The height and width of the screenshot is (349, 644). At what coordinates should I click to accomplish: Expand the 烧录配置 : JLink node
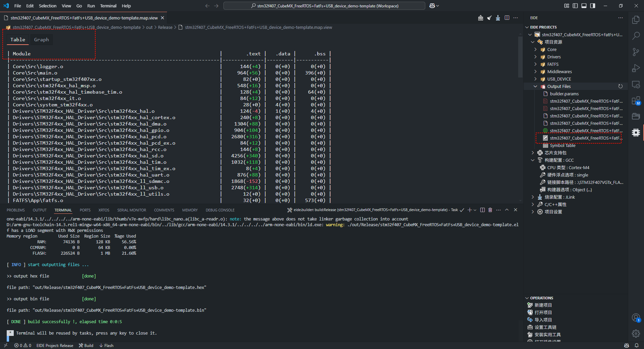(x=533, y=197)
